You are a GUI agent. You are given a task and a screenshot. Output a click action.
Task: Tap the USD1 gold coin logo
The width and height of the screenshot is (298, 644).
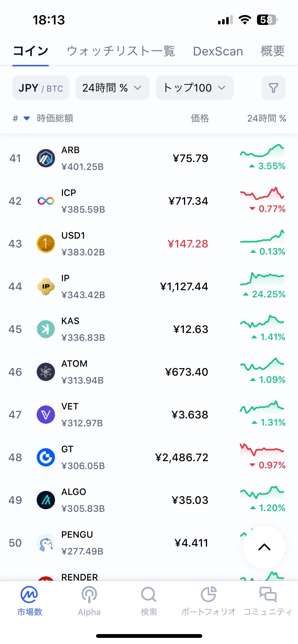46,244
